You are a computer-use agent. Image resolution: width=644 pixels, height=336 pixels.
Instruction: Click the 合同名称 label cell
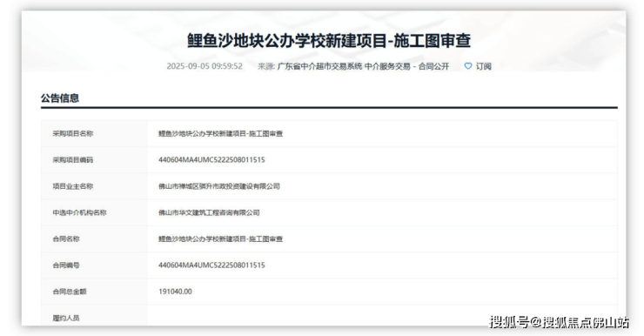(94, 239)
